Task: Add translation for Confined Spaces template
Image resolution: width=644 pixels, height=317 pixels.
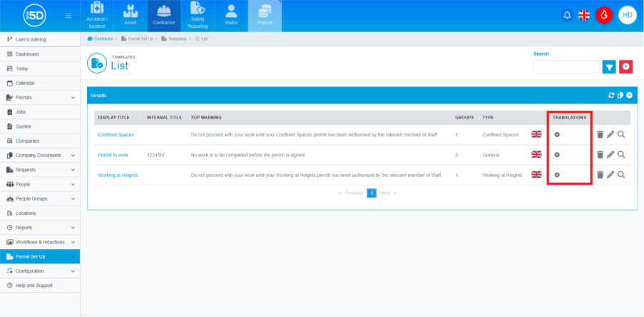Action: [x=557, y=134]
